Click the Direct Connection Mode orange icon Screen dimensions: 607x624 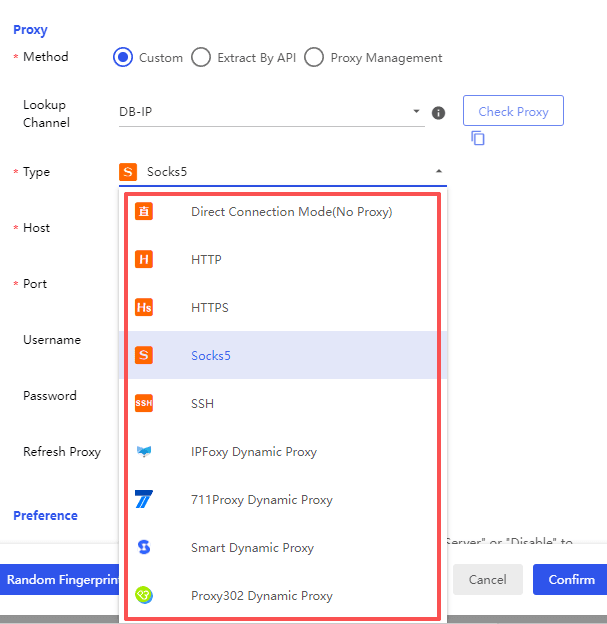point(144,211)
